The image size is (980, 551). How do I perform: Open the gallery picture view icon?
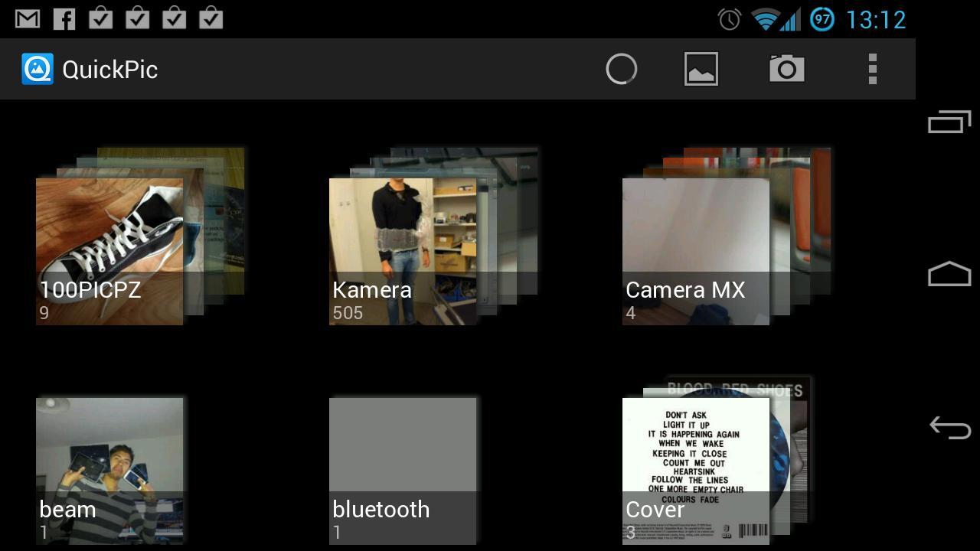click(x=701, y=69)
